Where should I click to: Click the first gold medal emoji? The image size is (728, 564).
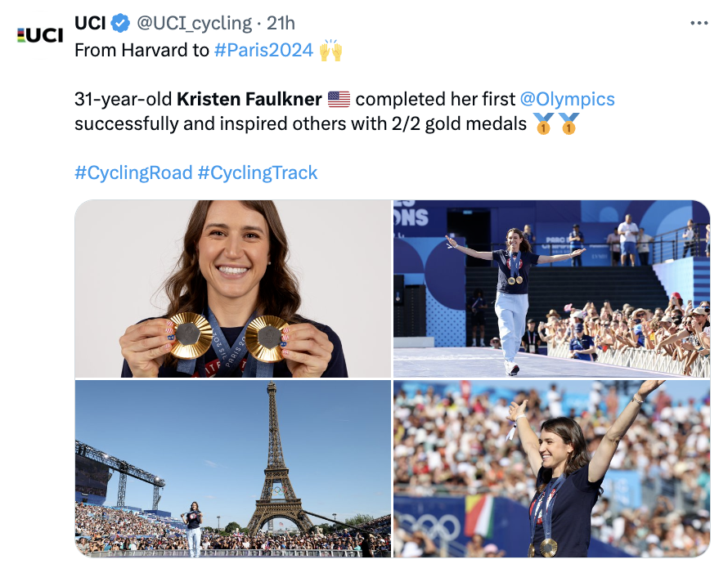click(543, 123)
